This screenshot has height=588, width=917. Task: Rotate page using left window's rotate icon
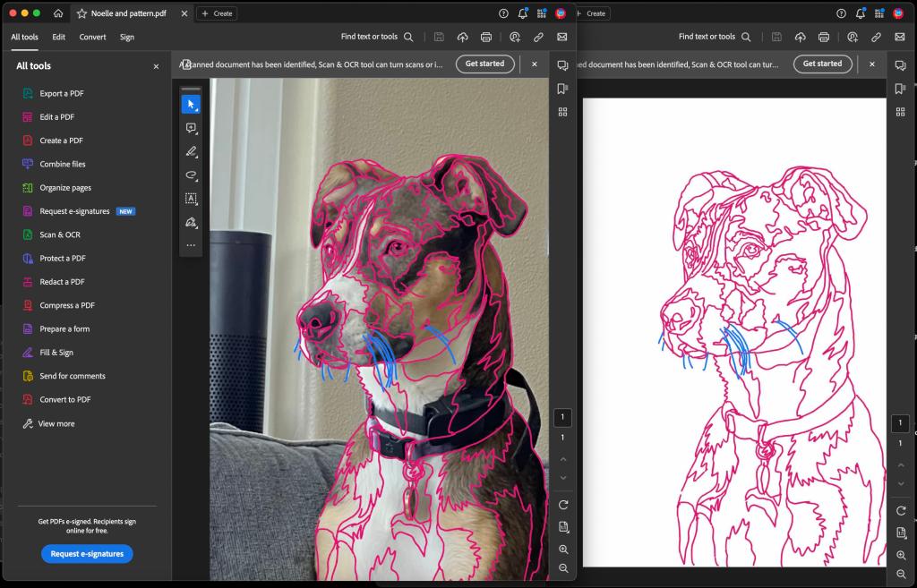click(562, 506)
